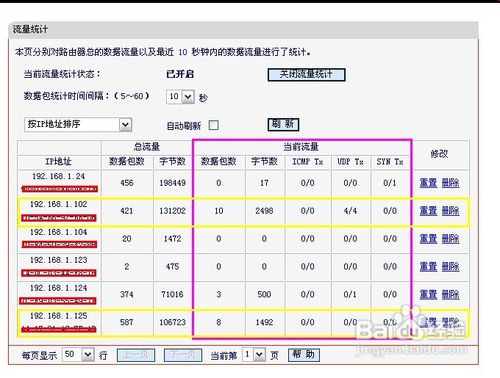Click current bytes value 2498
Screen dimensions: 500x378
[264, 211]
